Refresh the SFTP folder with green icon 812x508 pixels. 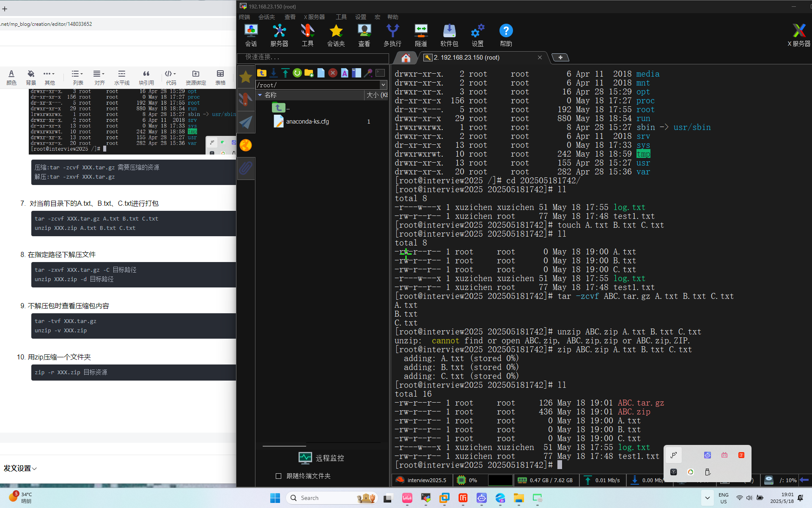coord(297,73)
